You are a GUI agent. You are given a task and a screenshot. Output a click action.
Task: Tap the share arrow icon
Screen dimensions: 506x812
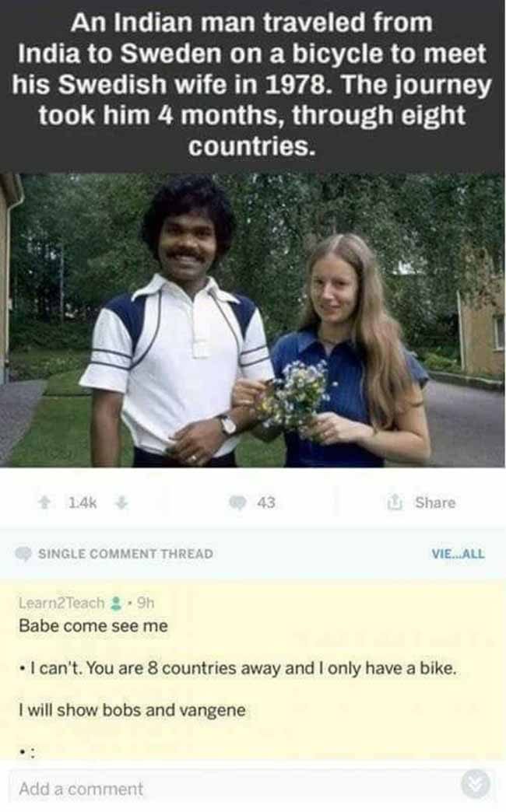click(395, 502)
